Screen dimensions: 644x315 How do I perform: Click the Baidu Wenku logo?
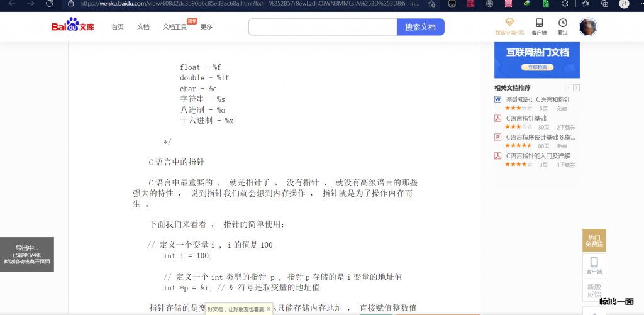73,26
